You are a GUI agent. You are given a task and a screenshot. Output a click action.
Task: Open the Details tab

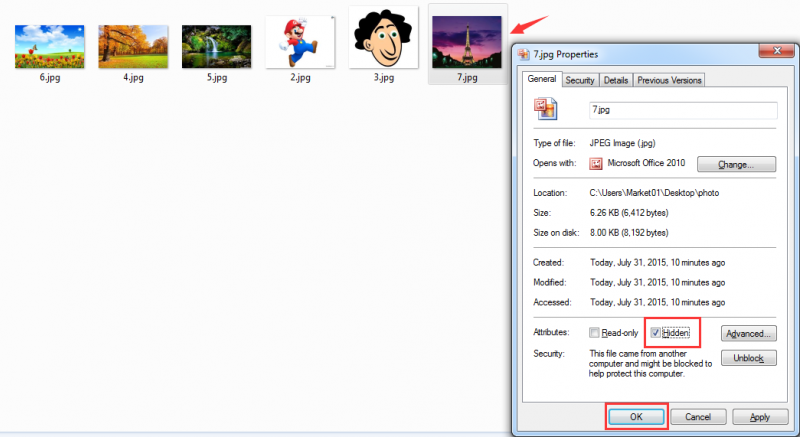coord(616,80)
